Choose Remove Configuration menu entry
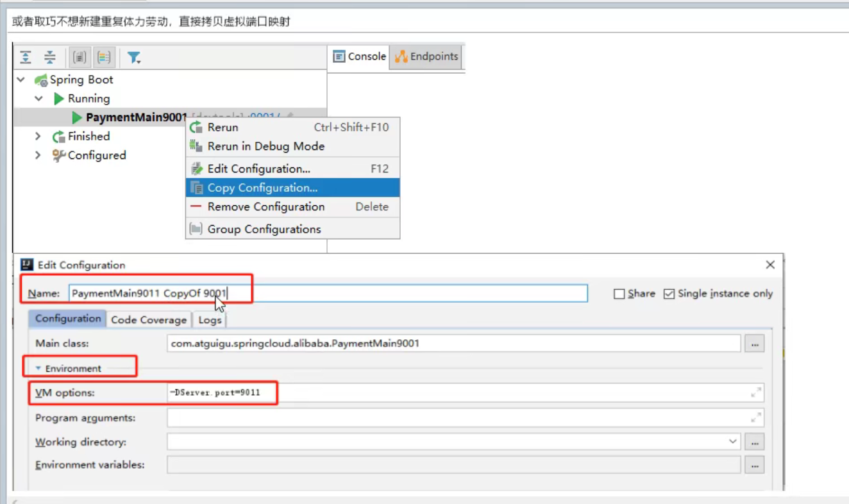Image resolution: width=849 pixels, height=504 pixels. point(292,206)
